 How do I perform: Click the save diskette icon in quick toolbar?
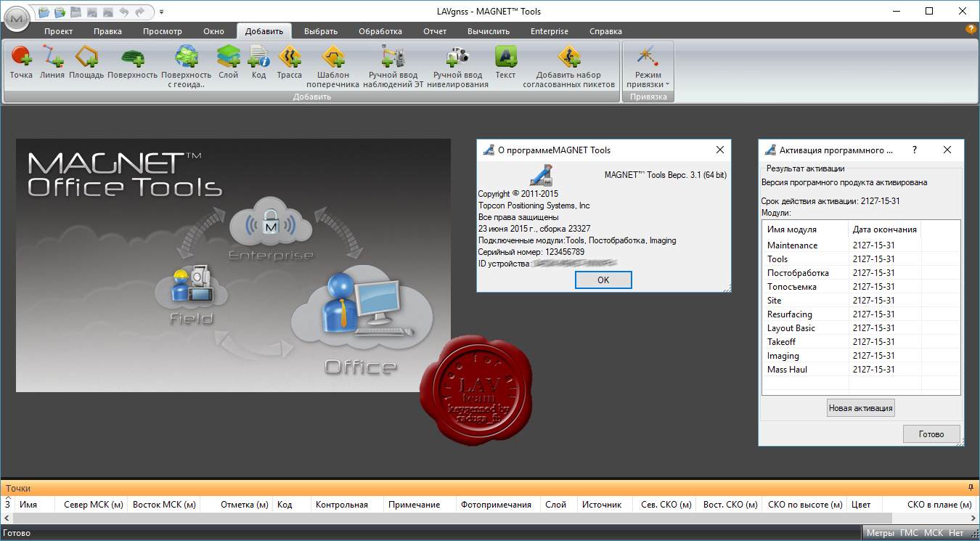[x=75, y=12]
